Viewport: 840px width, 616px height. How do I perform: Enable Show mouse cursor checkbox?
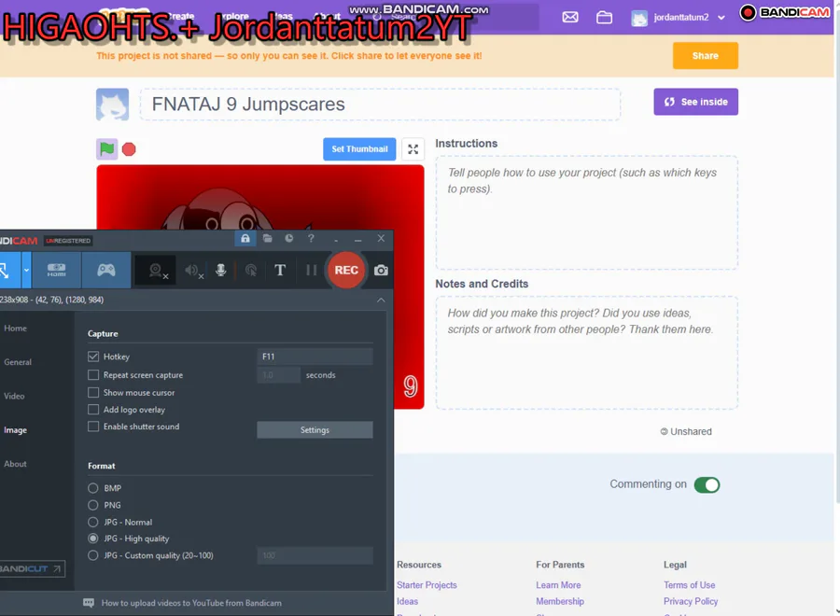point(93,393)
